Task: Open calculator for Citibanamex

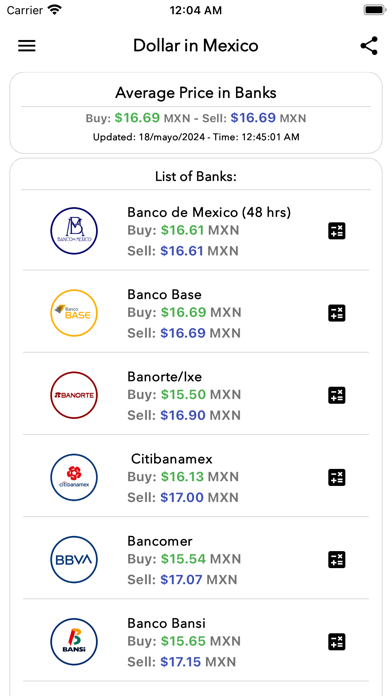Action: coord(337,478)
